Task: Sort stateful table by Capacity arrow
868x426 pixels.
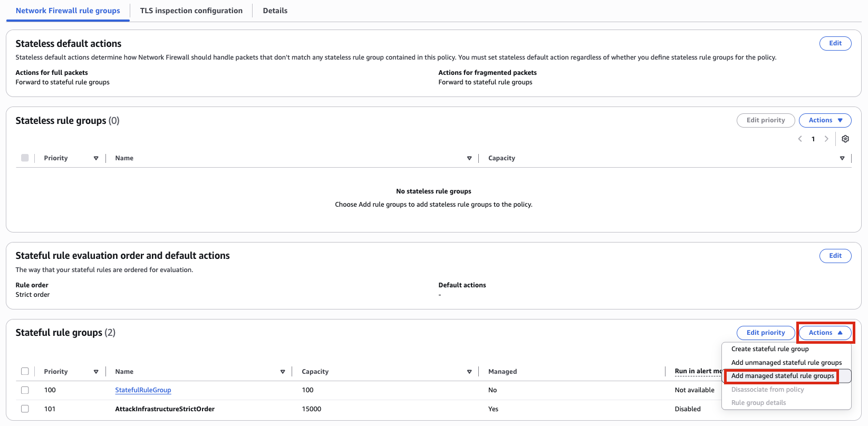Action: click(x=469, y=372)
